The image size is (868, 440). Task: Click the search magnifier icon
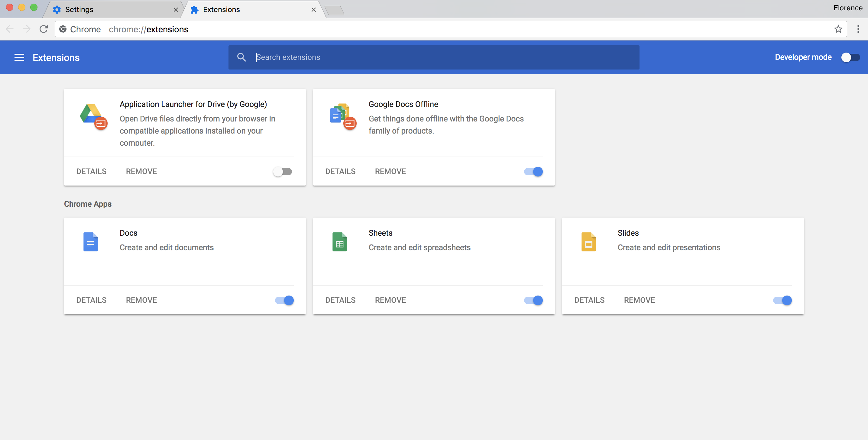click(x=241, y=57)
